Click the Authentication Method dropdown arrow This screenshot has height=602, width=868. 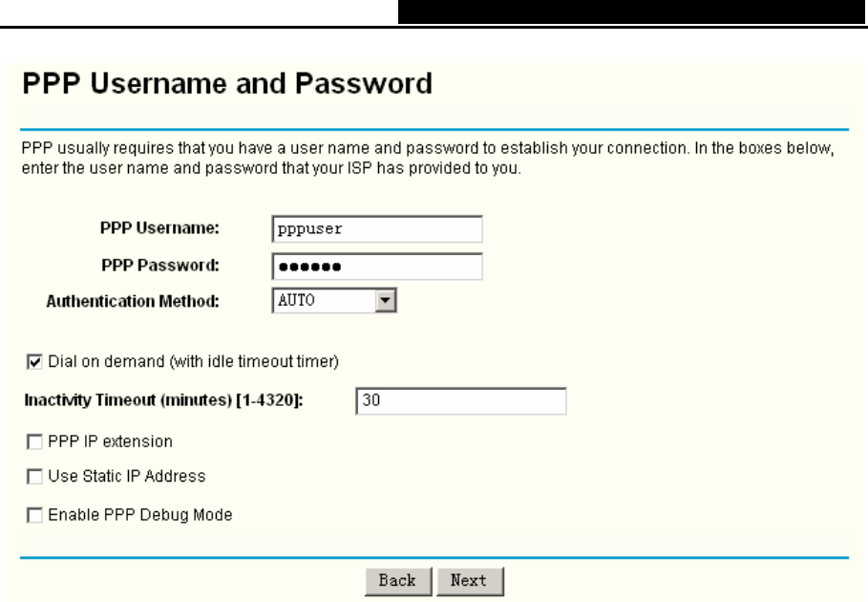(x=386, y=302)
